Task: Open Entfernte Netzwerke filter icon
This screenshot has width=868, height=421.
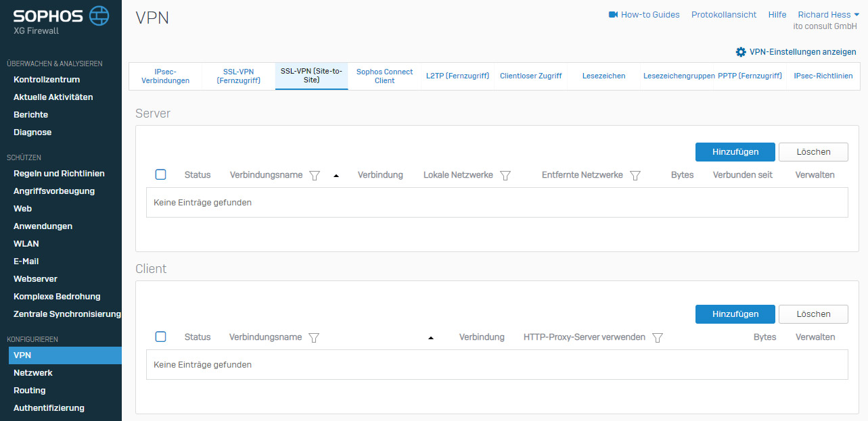Action: point(635,175)
